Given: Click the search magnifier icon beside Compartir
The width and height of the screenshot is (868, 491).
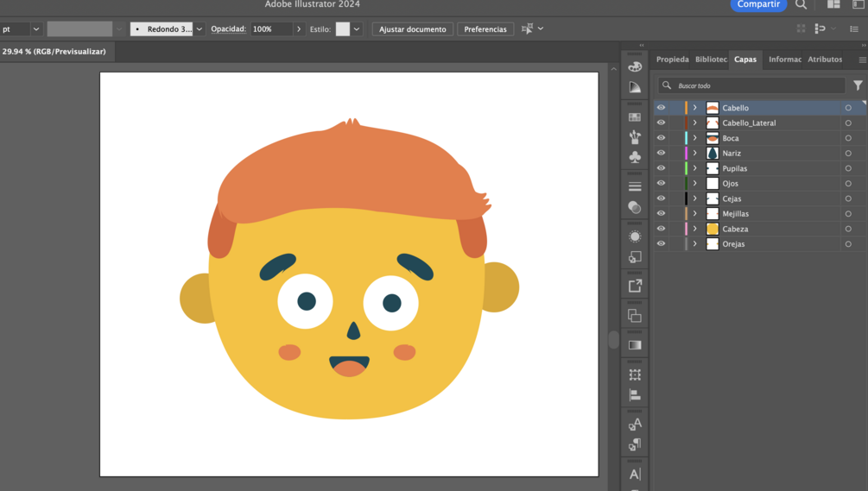Looking at the screenshot, I should click(801, 4).
